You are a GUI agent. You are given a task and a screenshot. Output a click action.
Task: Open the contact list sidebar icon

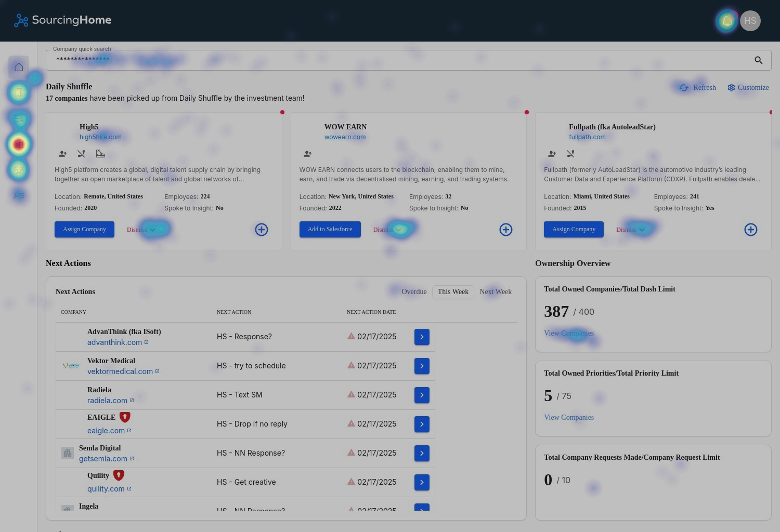19,195
